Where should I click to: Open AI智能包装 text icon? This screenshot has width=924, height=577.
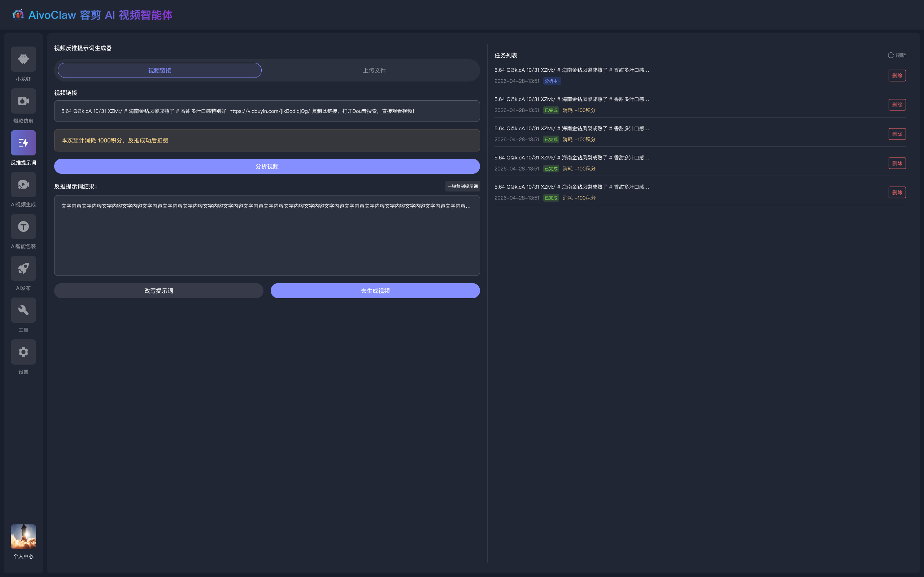pos(23,227)
